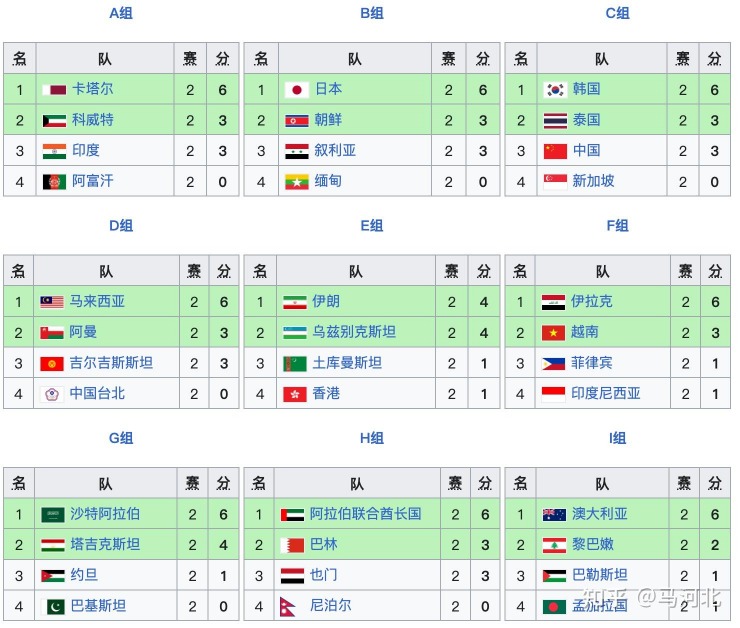The image size is (740, 628).
Task: Open the 卡塔尔 team link
Action: coord(92,89)
